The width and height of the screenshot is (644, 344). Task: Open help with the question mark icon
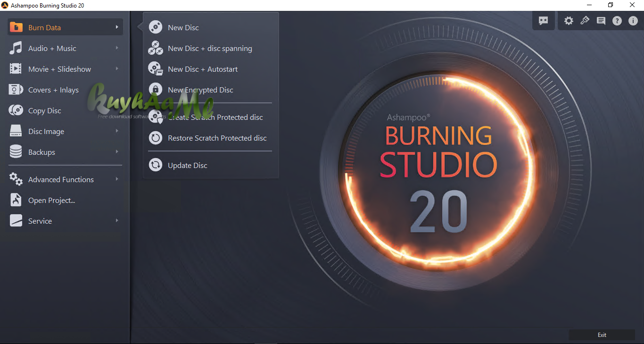coord(617,21)
